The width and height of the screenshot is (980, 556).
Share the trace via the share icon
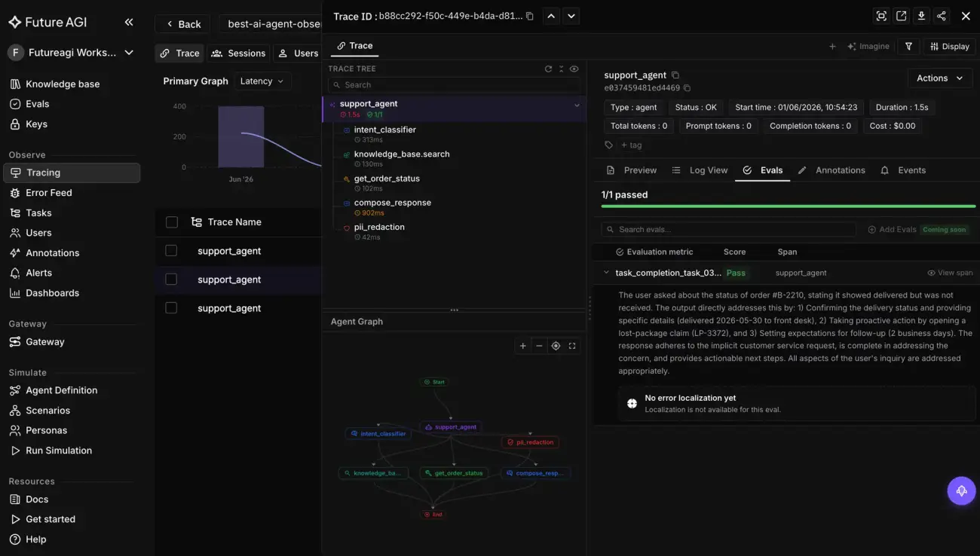pyautogui.click(x=942, y=16)
